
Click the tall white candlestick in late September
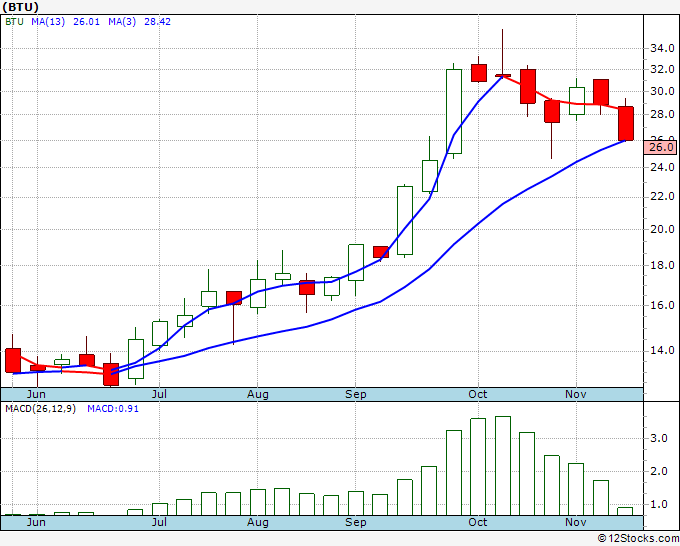pyautogui.click(x=454, y=112)
